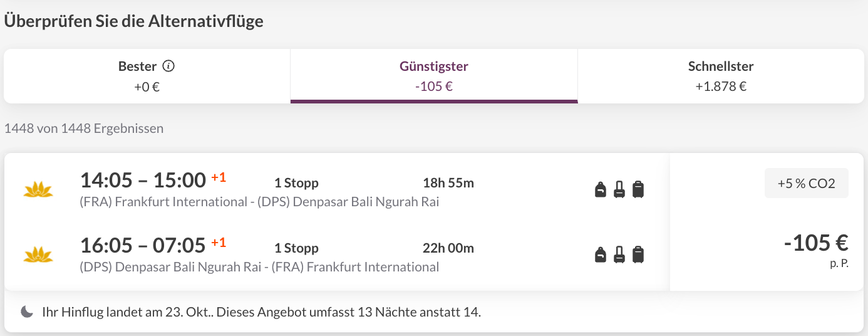Click the info icon next to Bester

pos(168,66)
